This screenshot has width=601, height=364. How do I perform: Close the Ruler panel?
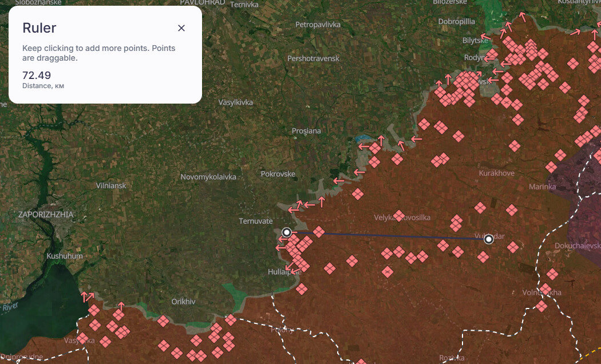coord(181,28)
